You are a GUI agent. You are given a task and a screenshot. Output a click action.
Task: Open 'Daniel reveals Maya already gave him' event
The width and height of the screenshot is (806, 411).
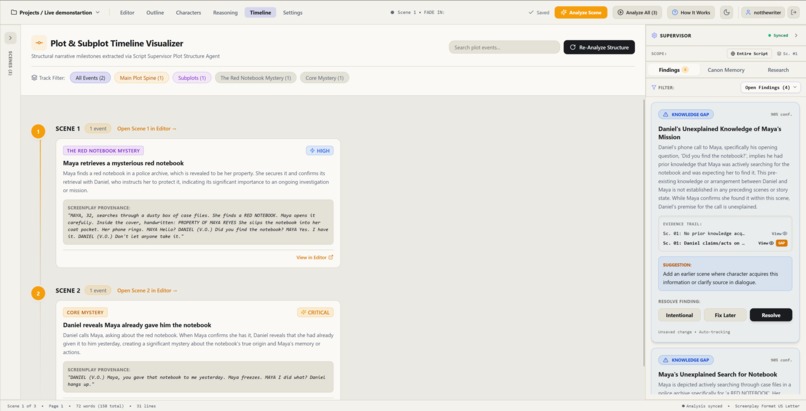(137, 325)
